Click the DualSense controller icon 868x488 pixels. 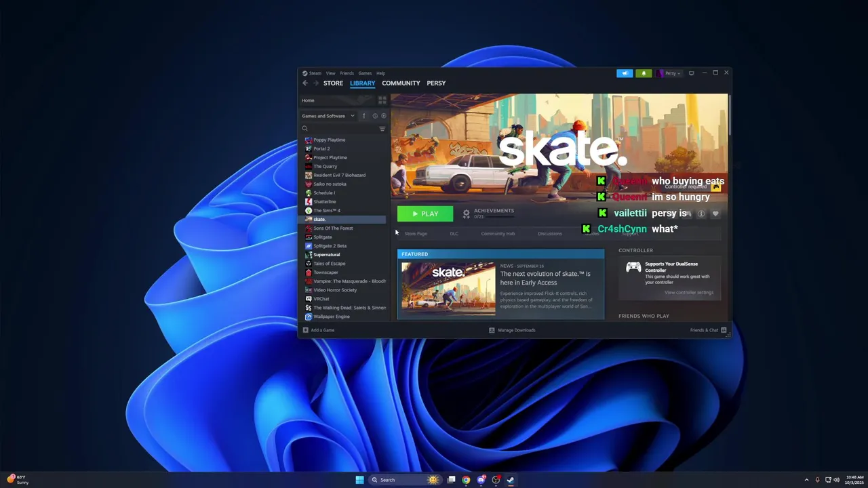[x=633, y=267]
